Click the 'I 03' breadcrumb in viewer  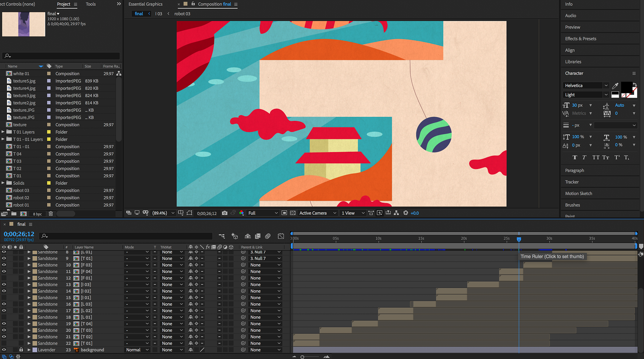pos(159,14)
